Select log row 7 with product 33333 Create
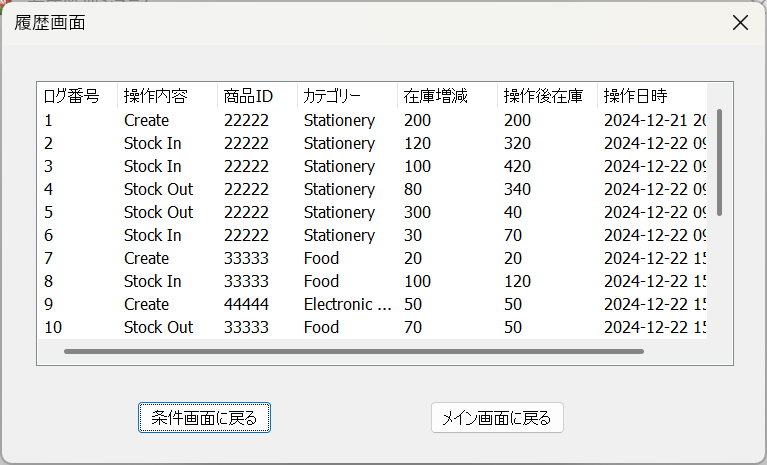The height and width of the screenshot is (465, 767). [49, 258]
